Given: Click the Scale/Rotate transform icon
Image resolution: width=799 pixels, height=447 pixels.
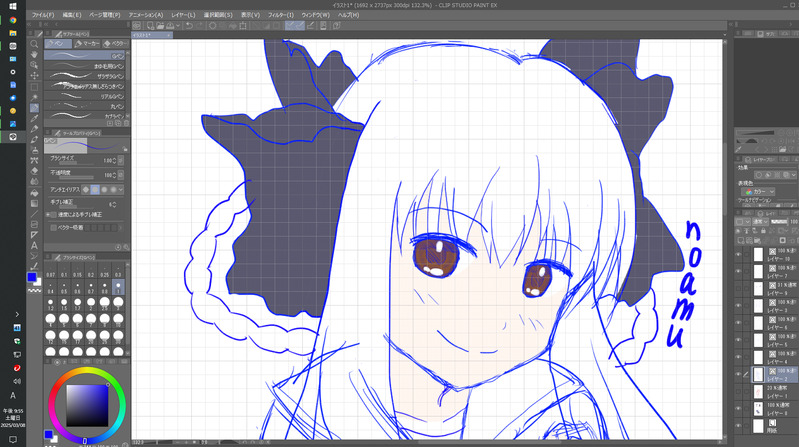Looking at the screenshot, I should [243, 25].
